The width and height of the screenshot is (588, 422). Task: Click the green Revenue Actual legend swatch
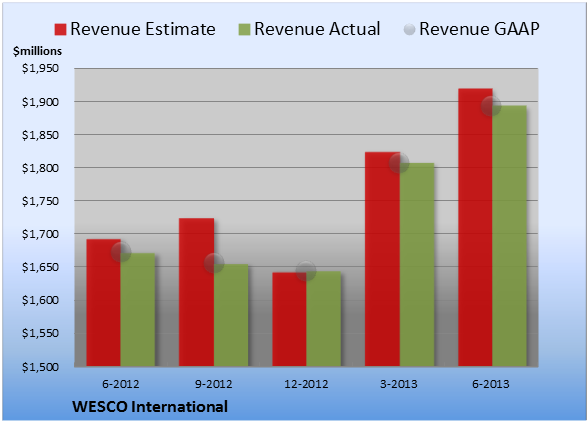[x=244, y=30]
